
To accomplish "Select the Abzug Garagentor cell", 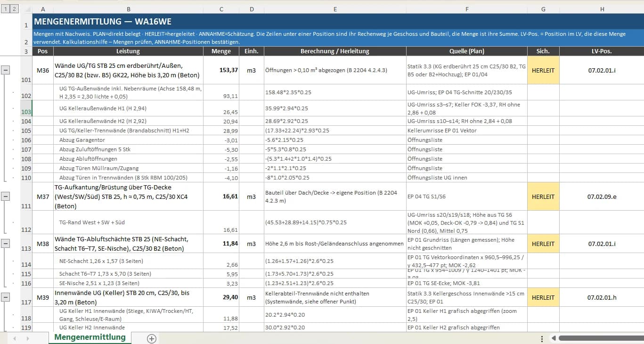I will tap(129, 140).
